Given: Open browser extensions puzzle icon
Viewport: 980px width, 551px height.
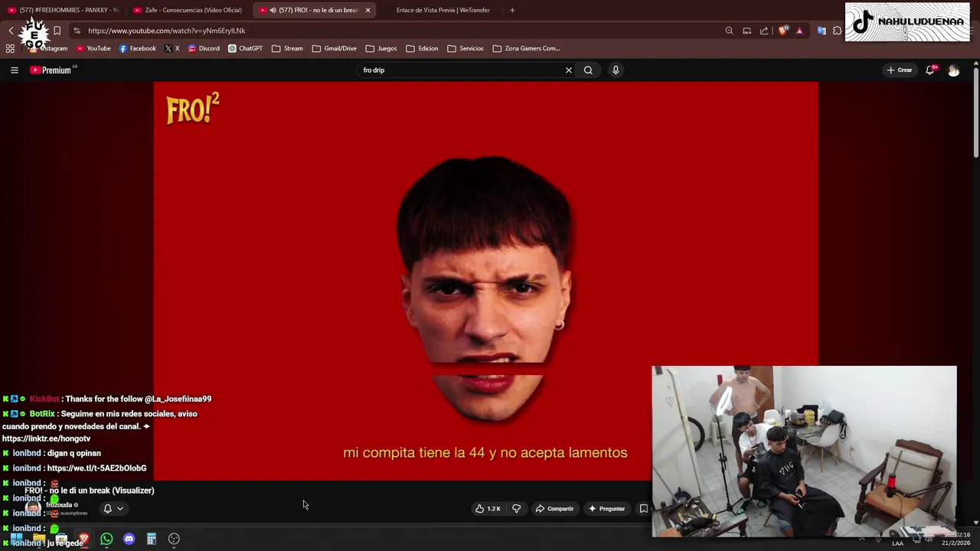Looking at the screenshot, I should pyautogui.click(x=838, y=31).
